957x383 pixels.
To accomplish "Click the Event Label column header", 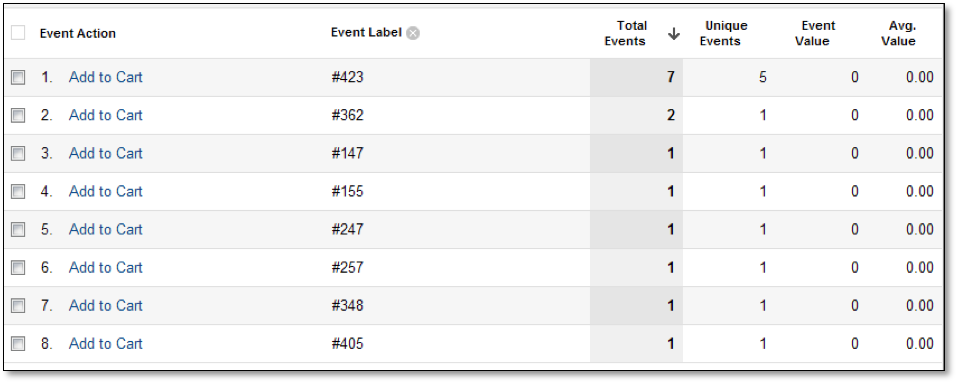I will click(x=366, y=33).
